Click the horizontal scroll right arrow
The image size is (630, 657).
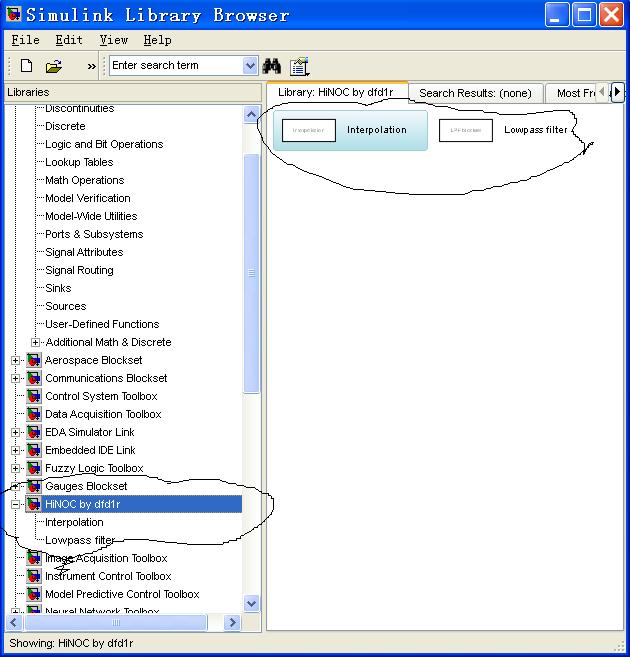click(x=232, y=623)
